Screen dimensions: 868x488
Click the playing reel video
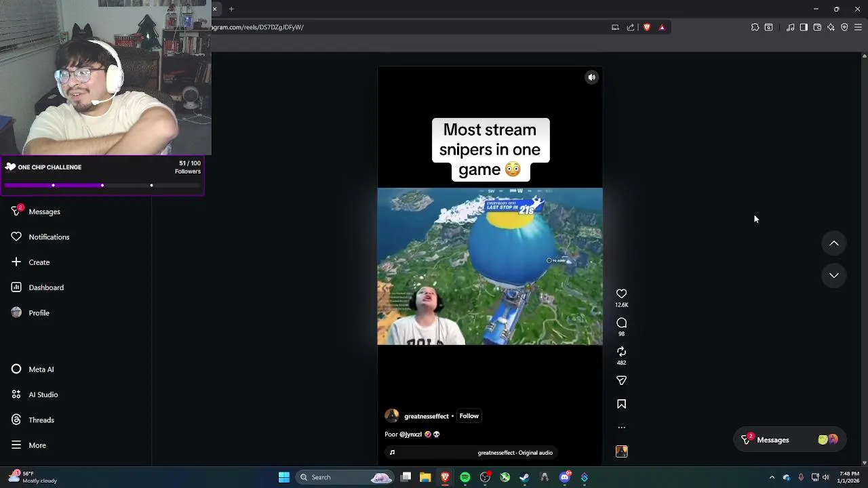(x=490, y=266)
